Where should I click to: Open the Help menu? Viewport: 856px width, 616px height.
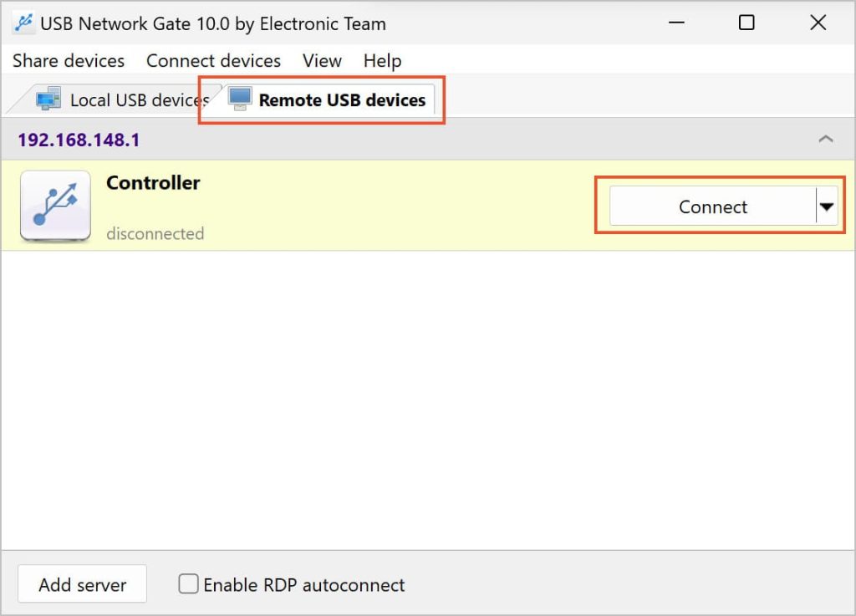click(x=382, y=60)
